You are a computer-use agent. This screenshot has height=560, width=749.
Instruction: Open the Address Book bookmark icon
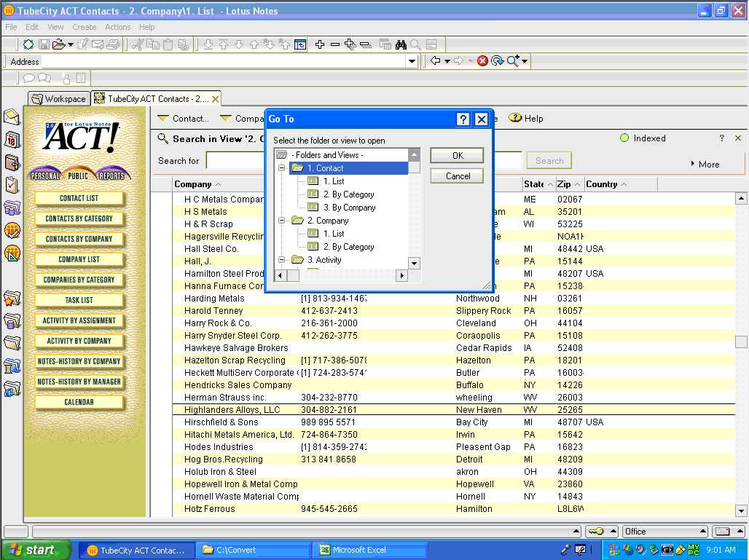12,162
